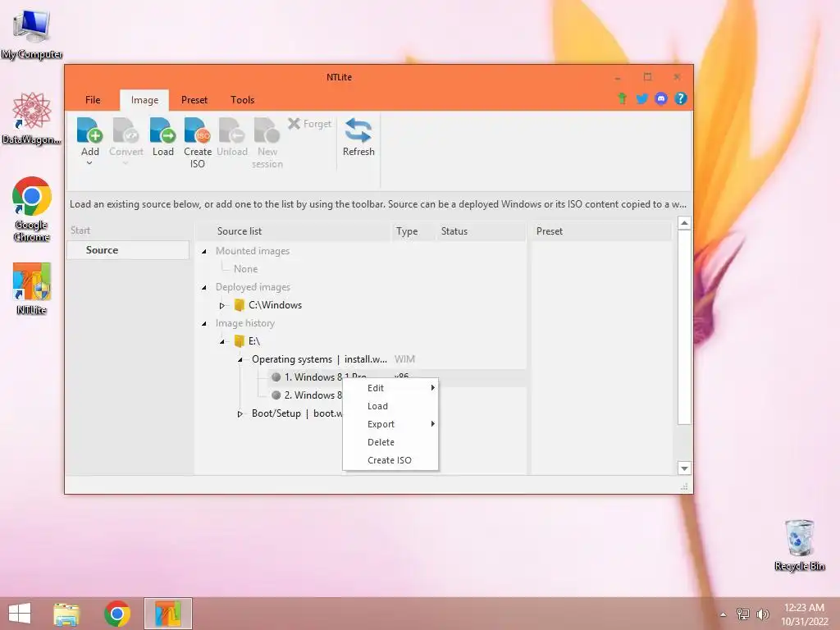This screenshot has height=630, width=840.
Task: Show hidden tray icons arrow
Action: coord(724,614)
